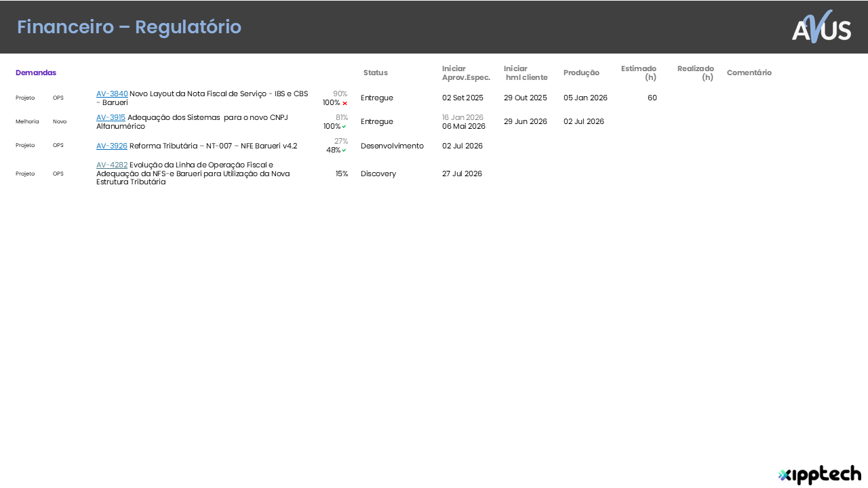Click Projeto label in AV-3840 row
The width and height of the screenshot is (868, 488).
25,98
